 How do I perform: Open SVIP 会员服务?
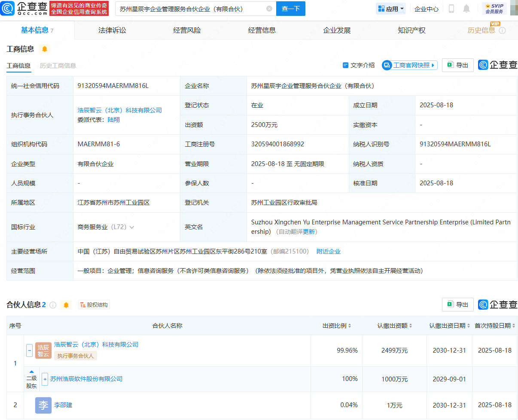point(494,9)
